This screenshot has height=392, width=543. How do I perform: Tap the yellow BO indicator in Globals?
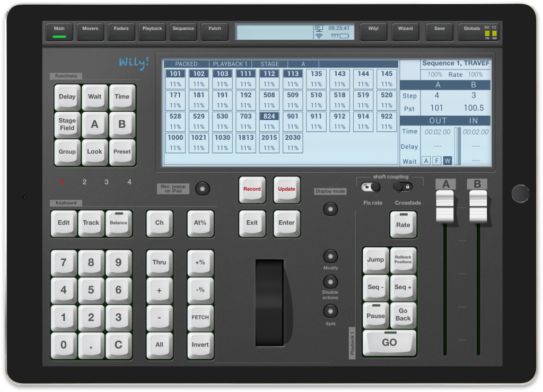click(x=487, y=33)
